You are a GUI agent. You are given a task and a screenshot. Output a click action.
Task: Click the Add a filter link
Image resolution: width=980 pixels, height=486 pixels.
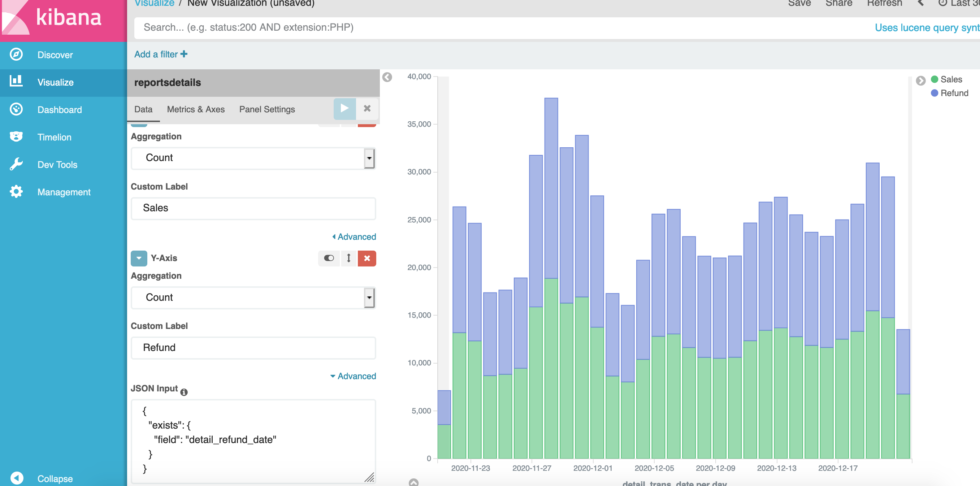(x=161, y=55)
